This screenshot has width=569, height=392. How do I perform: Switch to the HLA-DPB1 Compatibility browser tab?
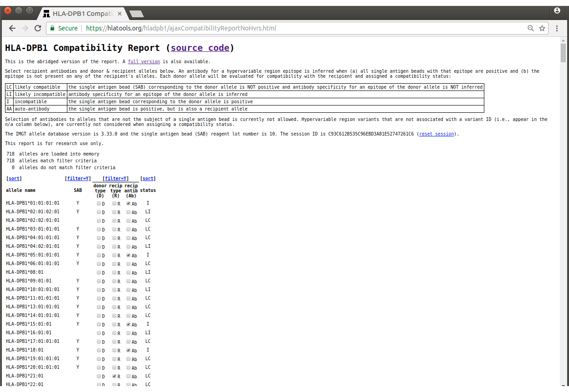(81, 13)
